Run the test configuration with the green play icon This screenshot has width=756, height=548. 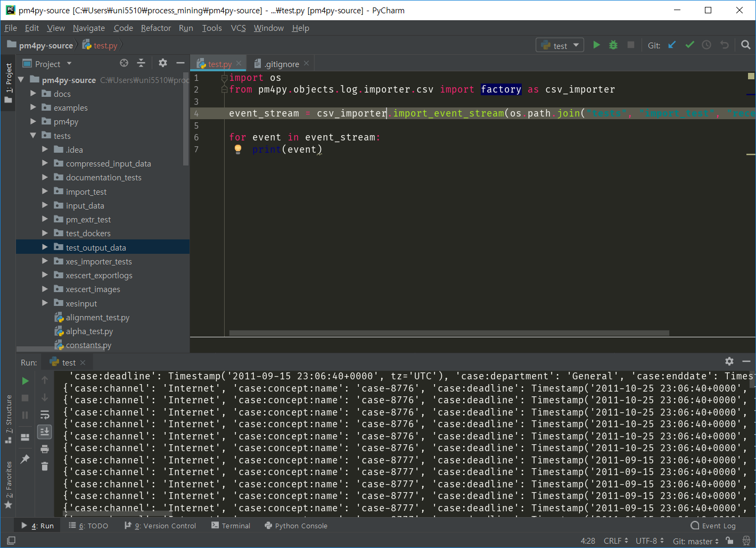tap(596, 45)
